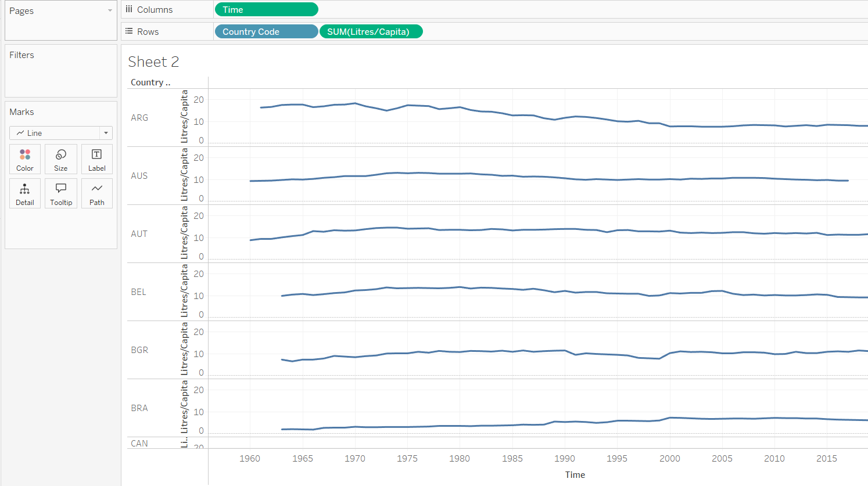
Task: Select the BRA row header
Action: pos(139,408)
